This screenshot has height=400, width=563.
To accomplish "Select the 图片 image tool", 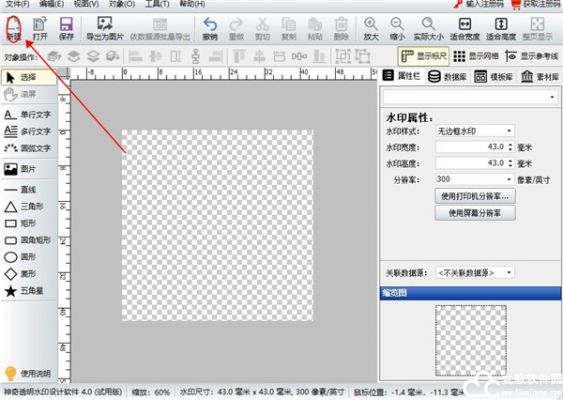I will coord(20,169).
